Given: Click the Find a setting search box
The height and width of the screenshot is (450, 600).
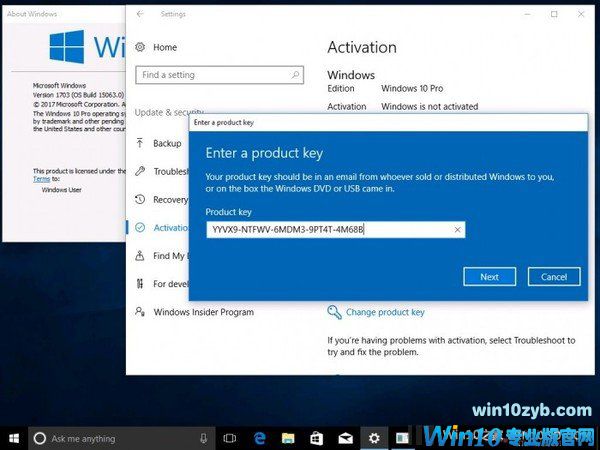Looking at the screenshot, I should pyautogui.click(x=219, y=75).
